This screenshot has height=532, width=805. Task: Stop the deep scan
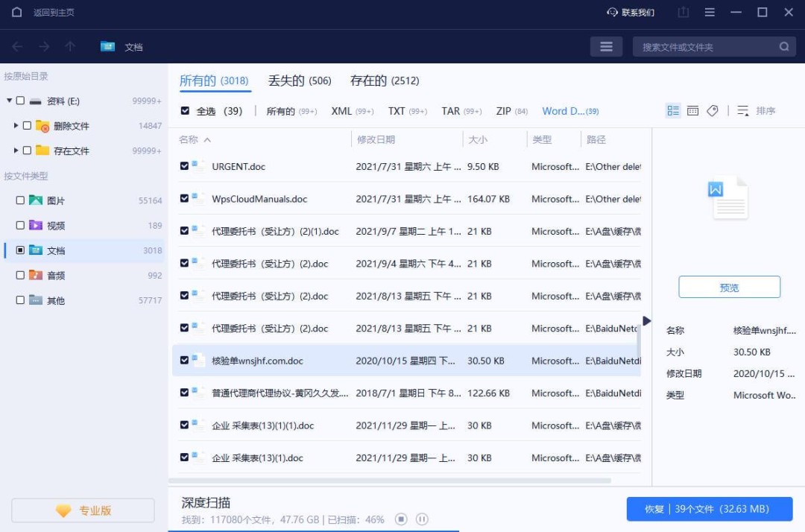(401, 519)
